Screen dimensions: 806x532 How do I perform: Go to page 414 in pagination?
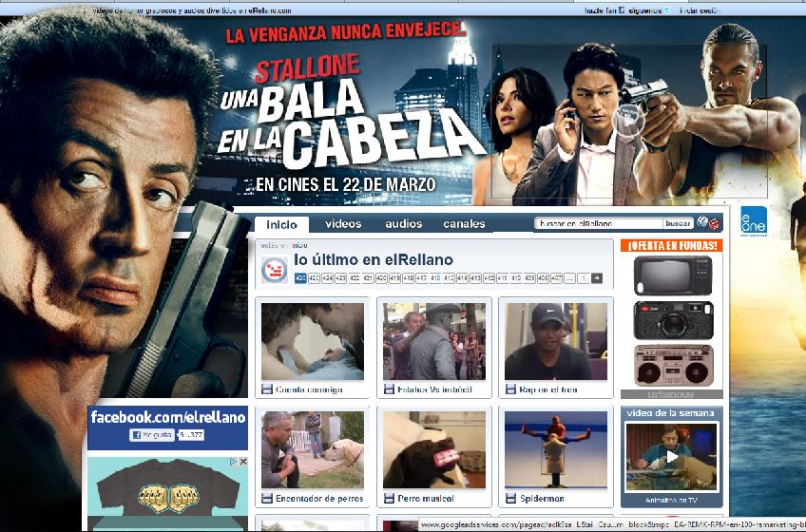462,278
